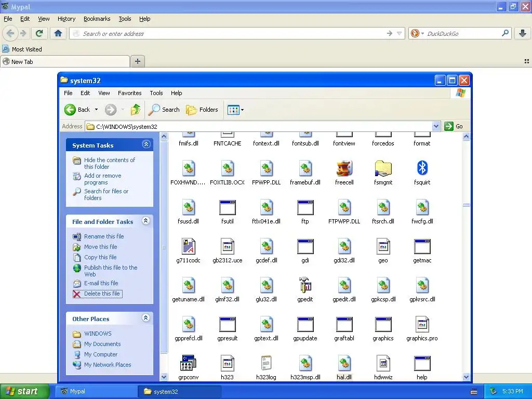Screen dimensions: 532x399
Task: Collapse the Other Places panel
Action: [x=146, y=318]
